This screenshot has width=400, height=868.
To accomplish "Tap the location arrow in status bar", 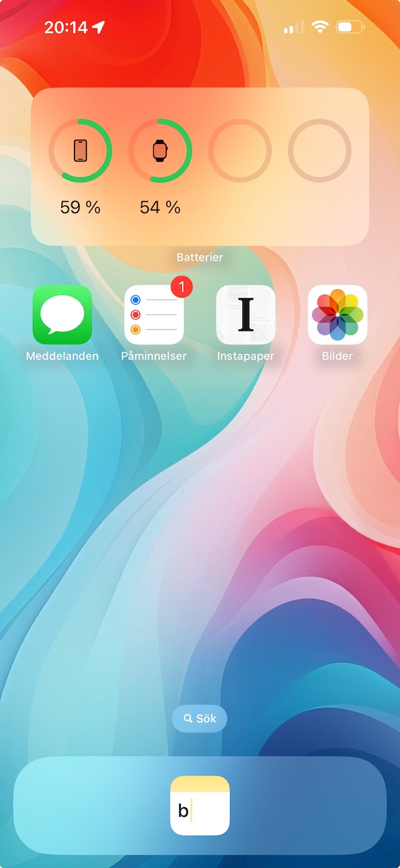I will point(99,27).
